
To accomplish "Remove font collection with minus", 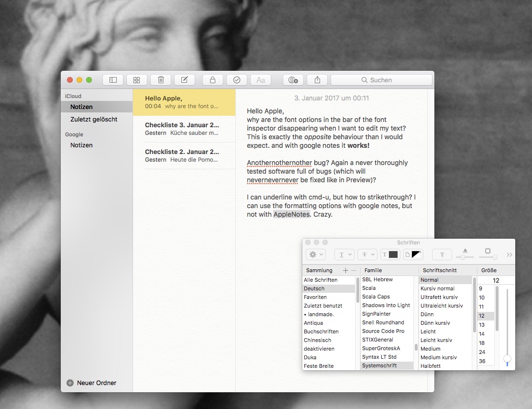I will pyautogui.click(x=354, y=270).
